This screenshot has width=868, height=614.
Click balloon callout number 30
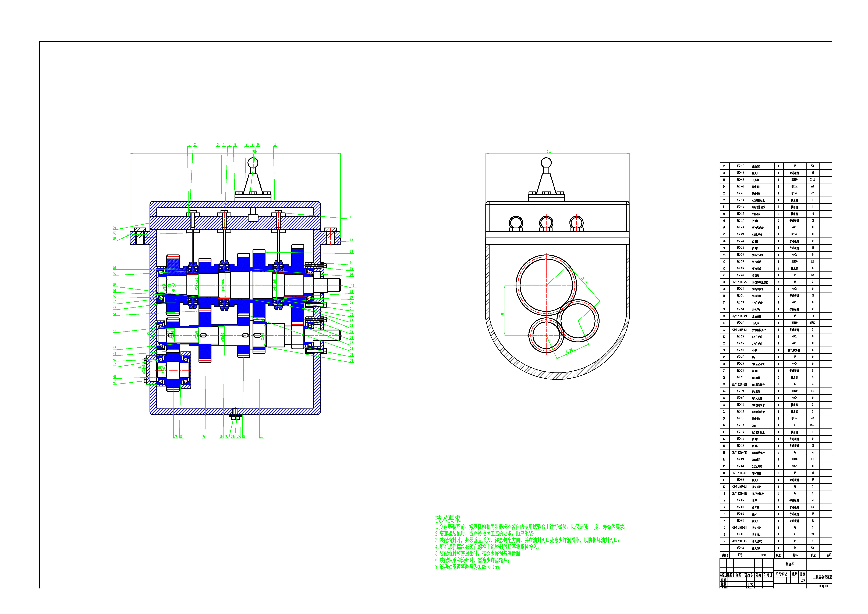tap(351, 361)
